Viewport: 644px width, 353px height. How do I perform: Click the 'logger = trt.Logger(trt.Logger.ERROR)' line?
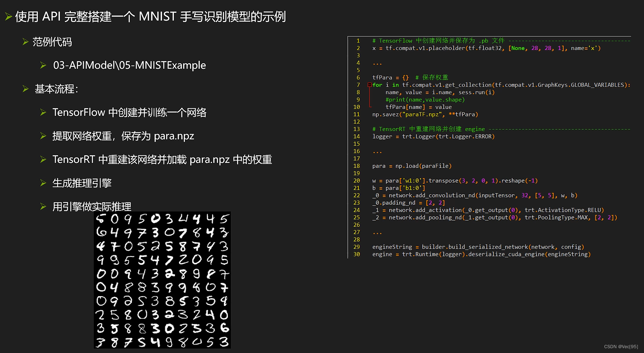433,136
